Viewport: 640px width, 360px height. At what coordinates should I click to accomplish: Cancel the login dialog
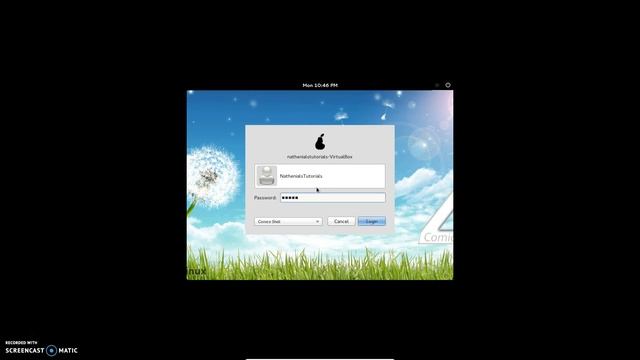(x=341, y=221)
